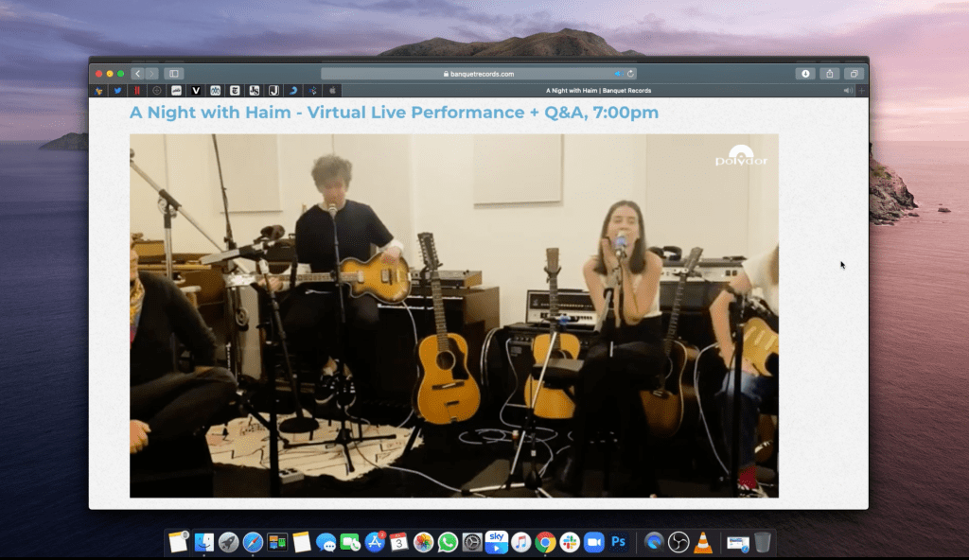This screenshot has width=969, height=560.
Task: Open WhatsApp from the dock
Action: [x=448, y=542]
